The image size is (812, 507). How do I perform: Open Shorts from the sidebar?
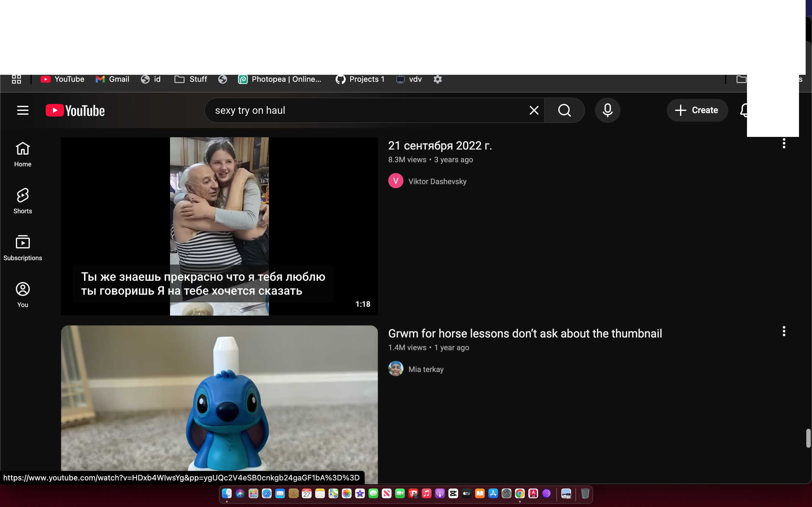tap(23, 201)
